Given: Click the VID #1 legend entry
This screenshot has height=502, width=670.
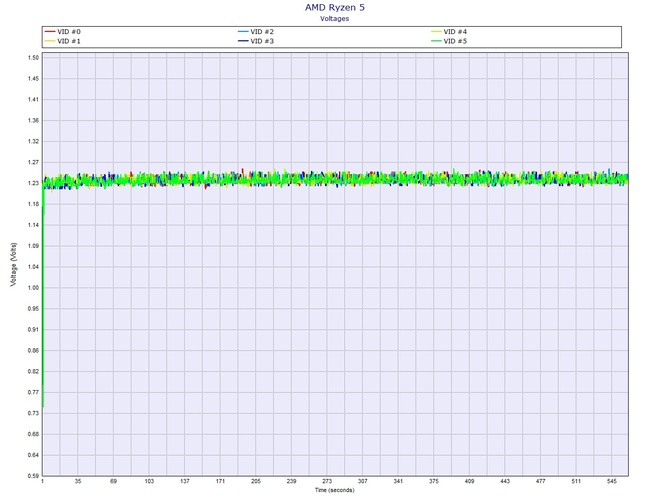Looking at the screenshot, I should coord(63,41).
